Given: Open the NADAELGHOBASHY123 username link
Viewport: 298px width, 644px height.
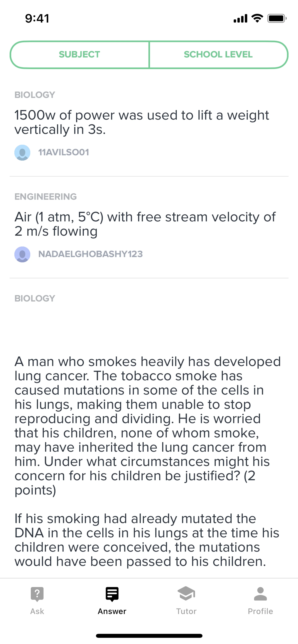Looking at the screenshot, I should click(x=90, y=254).
